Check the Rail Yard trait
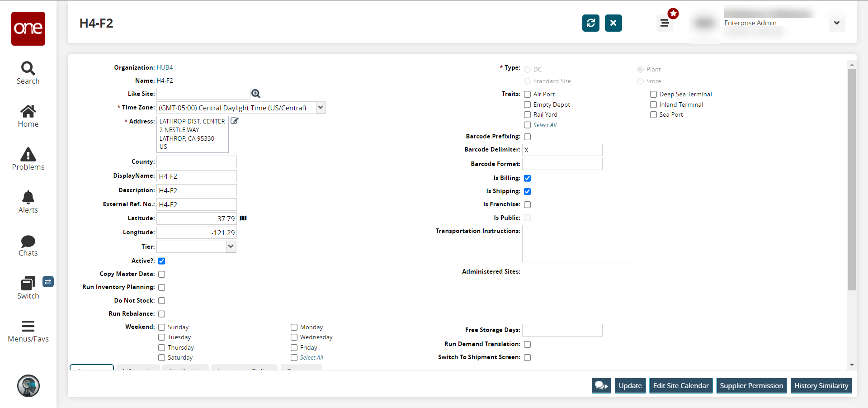868x408 pixels. pos(527,115)
